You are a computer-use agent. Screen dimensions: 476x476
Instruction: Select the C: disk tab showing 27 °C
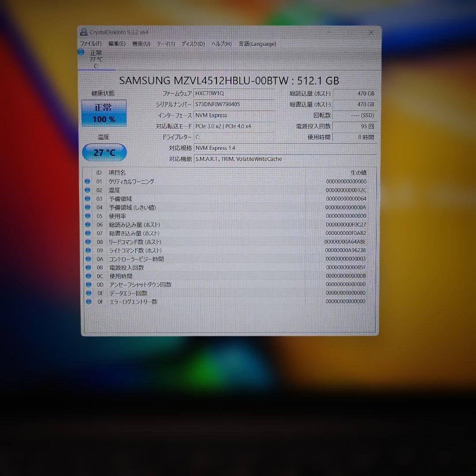[x=96, y=59]
